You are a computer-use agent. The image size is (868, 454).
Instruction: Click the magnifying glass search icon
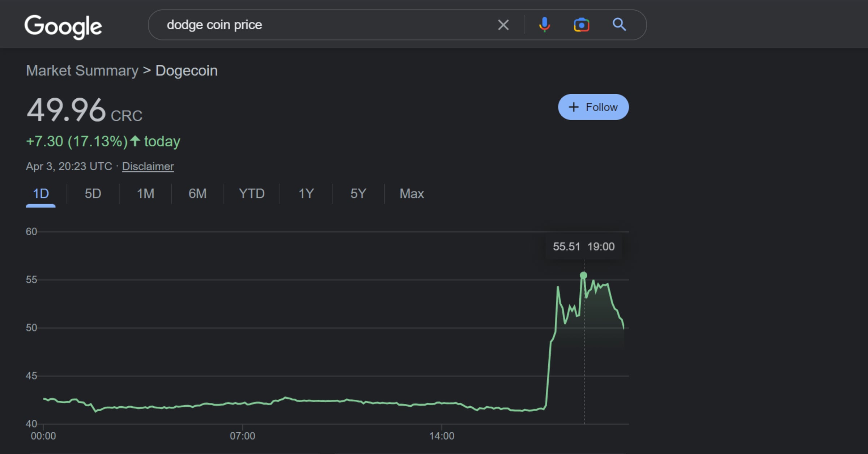[619, 25]
